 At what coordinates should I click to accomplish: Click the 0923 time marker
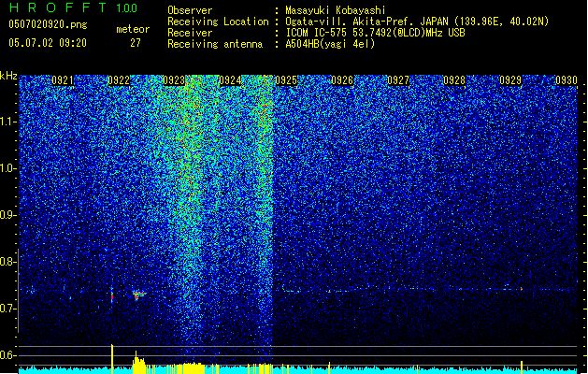click(174, 80)
